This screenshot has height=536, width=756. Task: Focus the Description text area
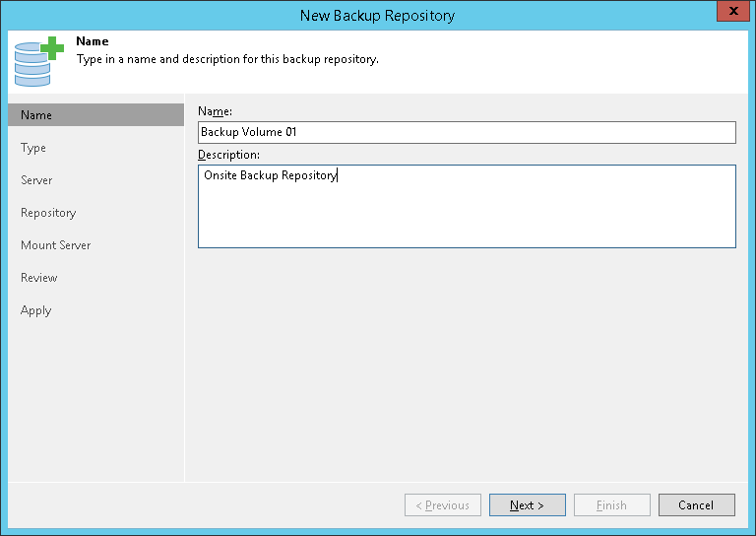point(467,206)
